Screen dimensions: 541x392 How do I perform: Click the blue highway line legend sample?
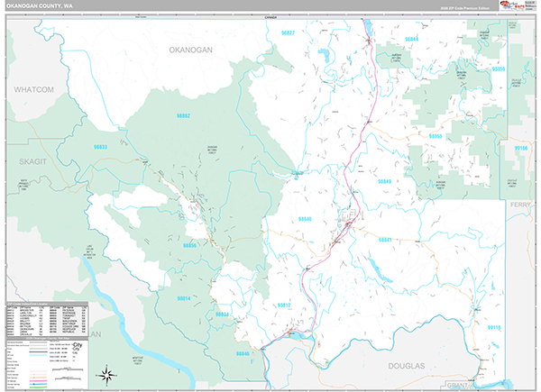[x=38, y=384]
